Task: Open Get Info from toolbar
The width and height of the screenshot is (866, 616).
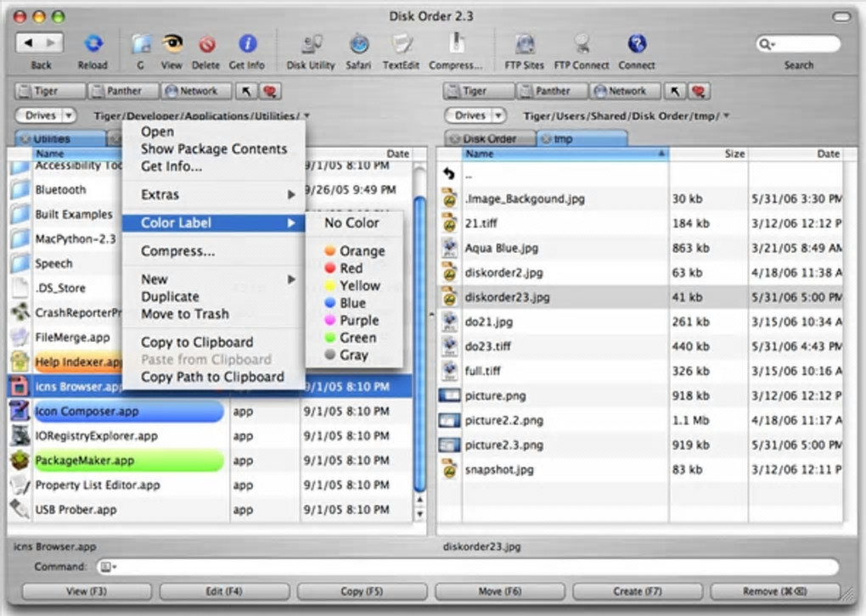Action: coord(247,43)
